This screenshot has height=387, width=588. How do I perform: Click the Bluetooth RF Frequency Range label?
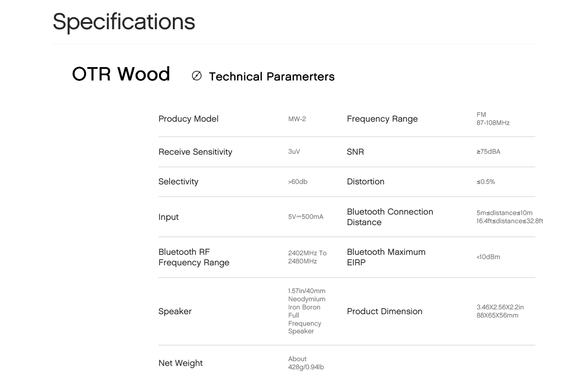(x=194, y=257)
